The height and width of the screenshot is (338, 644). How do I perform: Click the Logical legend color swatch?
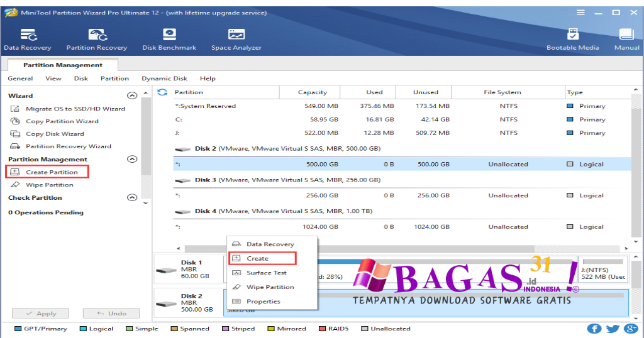pyautogui.click(x=83, y=329)
